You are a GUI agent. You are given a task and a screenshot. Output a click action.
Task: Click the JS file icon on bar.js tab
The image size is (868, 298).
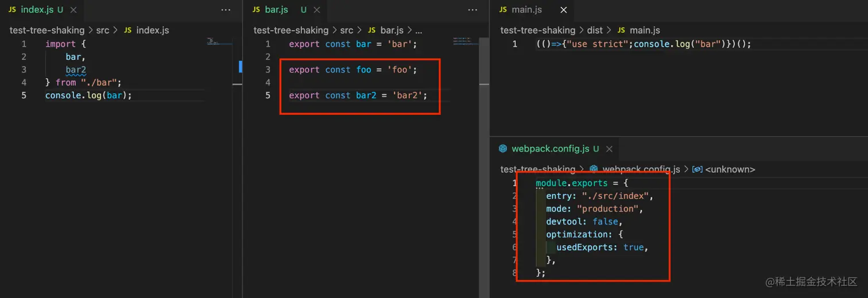[257, 10]
